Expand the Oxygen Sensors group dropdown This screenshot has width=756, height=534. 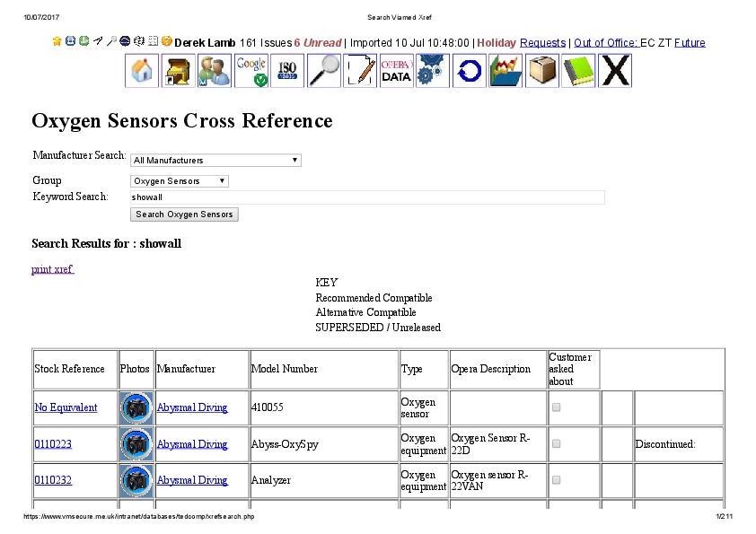[180, 181]
